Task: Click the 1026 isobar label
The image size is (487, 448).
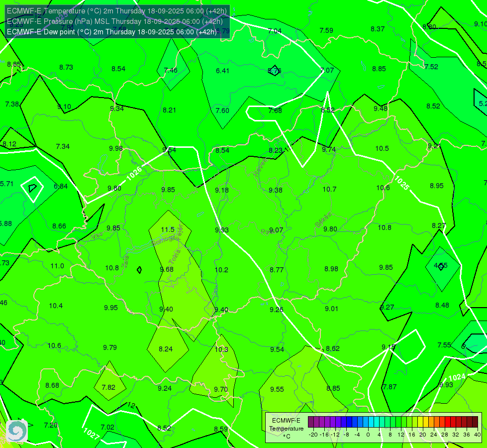Action: (134, 173)
